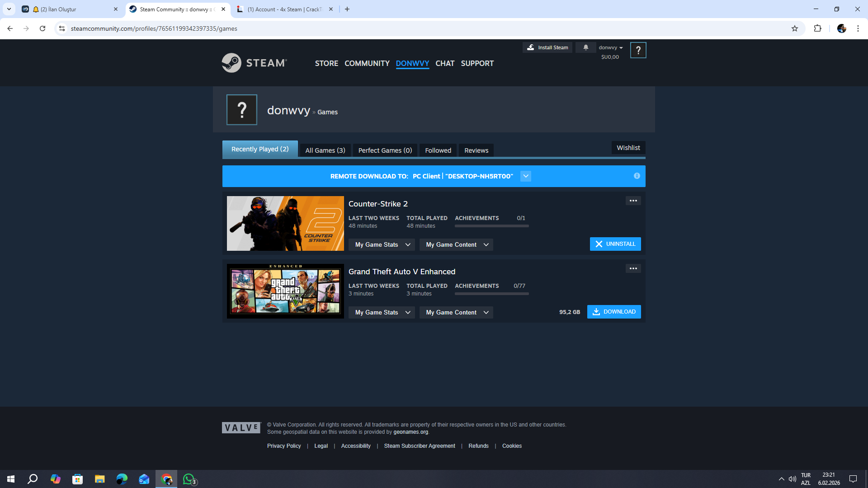The width and height of the screenshot is (868, 488).
Task: Open the Refunds footer link
Action: pyautogui.click(x=478, y=446)
